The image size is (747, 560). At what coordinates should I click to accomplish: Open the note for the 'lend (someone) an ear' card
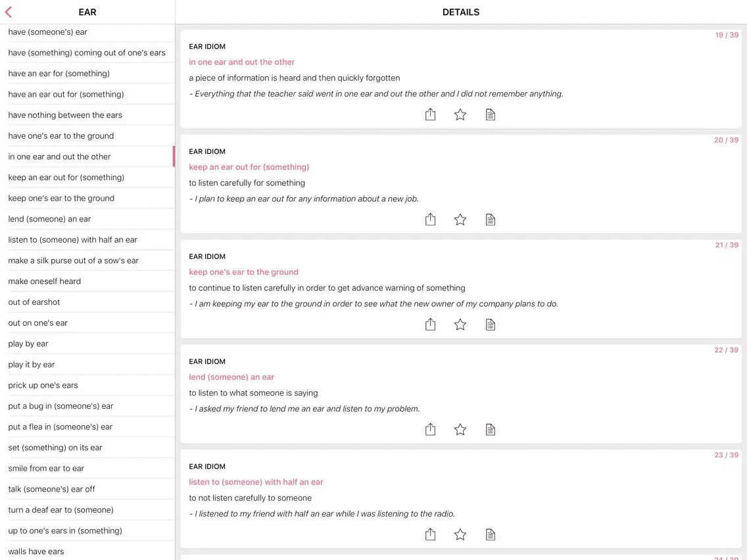491,429
